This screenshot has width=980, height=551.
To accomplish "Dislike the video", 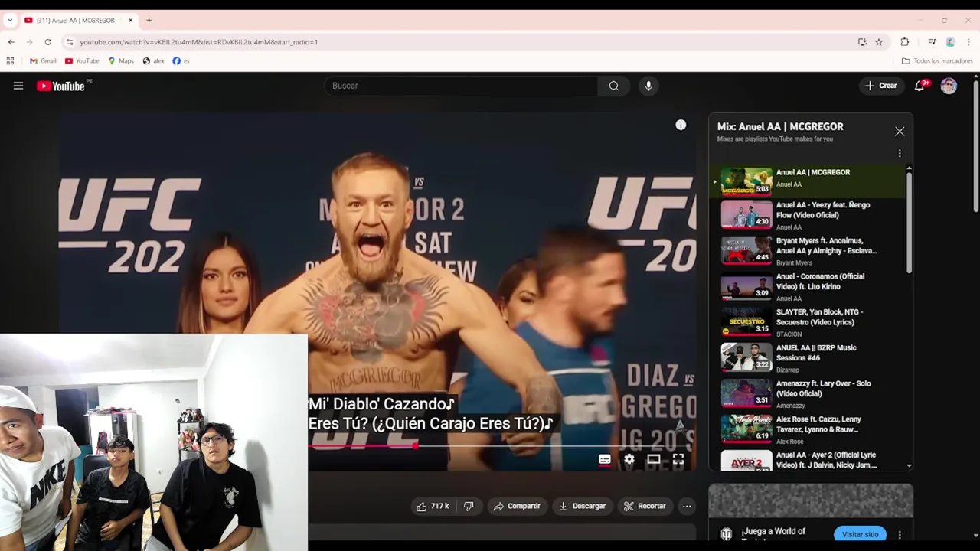I will tap(469, 506).
